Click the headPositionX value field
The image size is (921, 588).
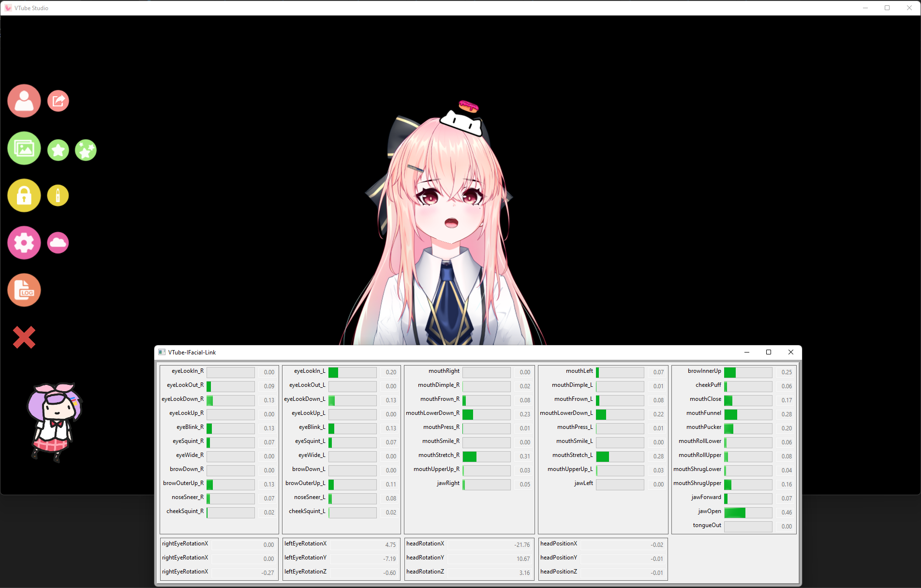tap(624, 545)
